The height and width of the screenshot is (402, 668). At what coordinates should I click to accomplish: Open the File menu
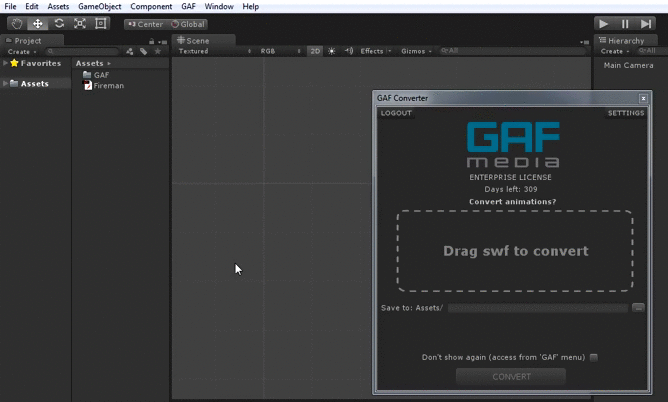10,6
